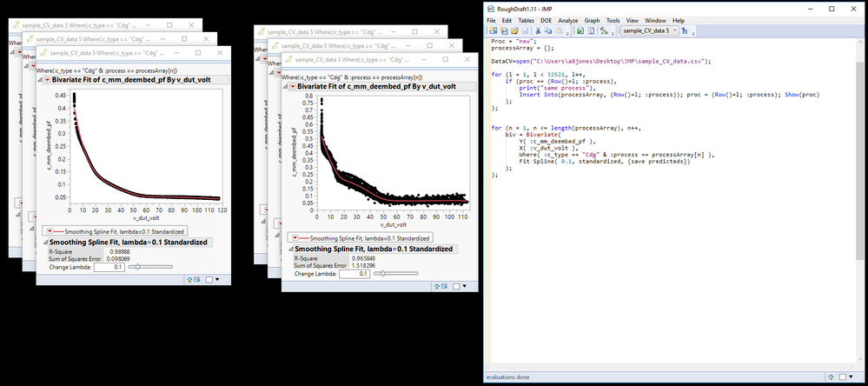Click data table icon right of sample_CV_data 5 dropdown
The height and width of the screenshot is (386, 868).
coord(684,30)
